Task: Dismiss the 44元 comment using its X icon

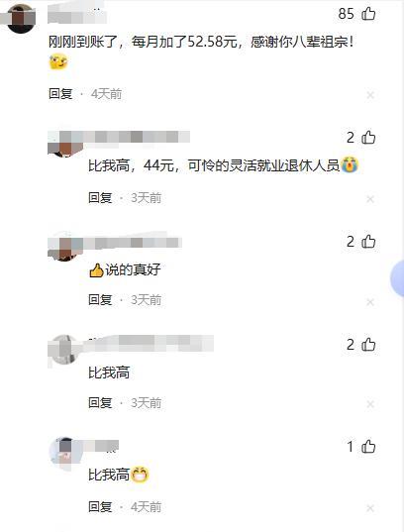Action: [370, 199]
